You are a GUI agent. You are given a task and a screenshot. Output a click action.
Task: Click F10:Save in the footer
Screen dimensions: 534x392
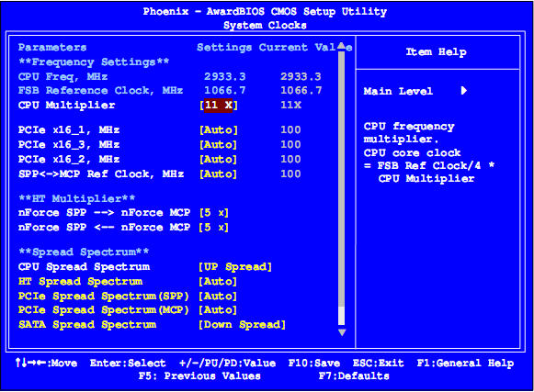click(314, 363)
